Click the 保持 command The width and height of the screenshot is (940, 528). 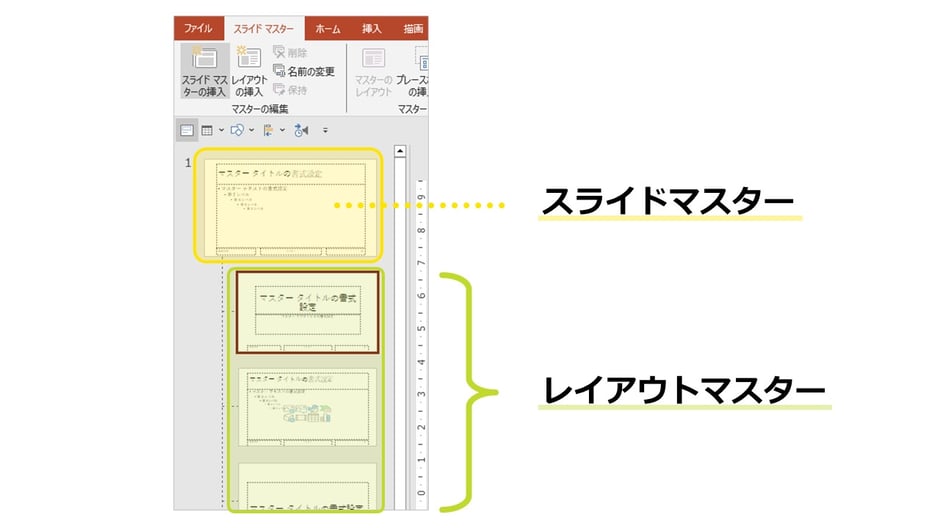point(291,90)
